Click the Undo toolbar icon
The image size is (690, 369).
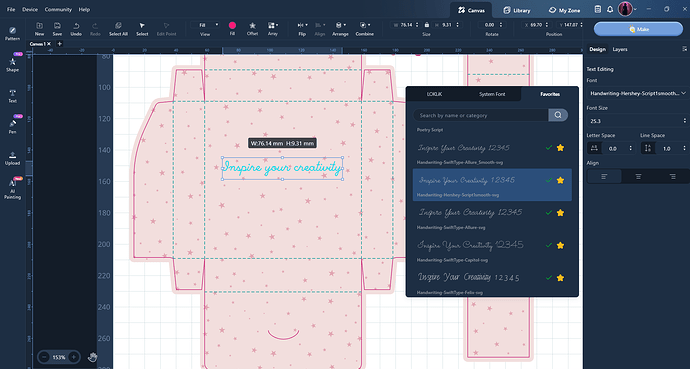(76, 26)
